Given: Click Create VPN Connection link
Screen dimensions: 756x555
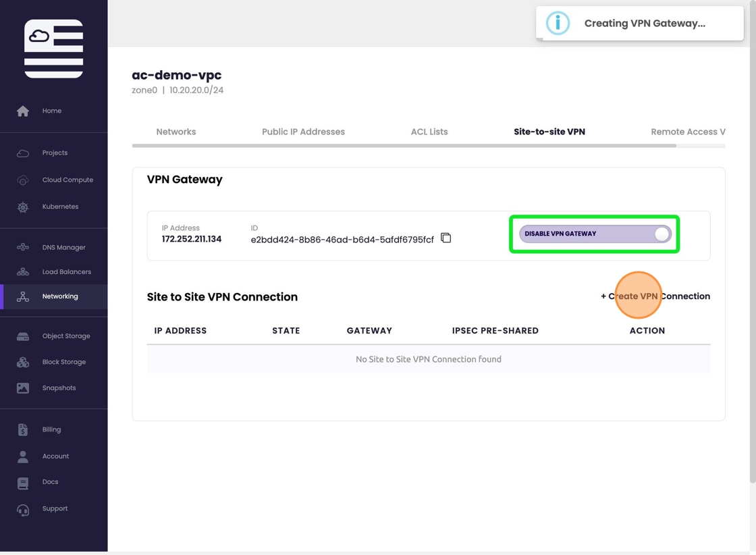Looking at the screenshot, I should (x=655, y=296).
